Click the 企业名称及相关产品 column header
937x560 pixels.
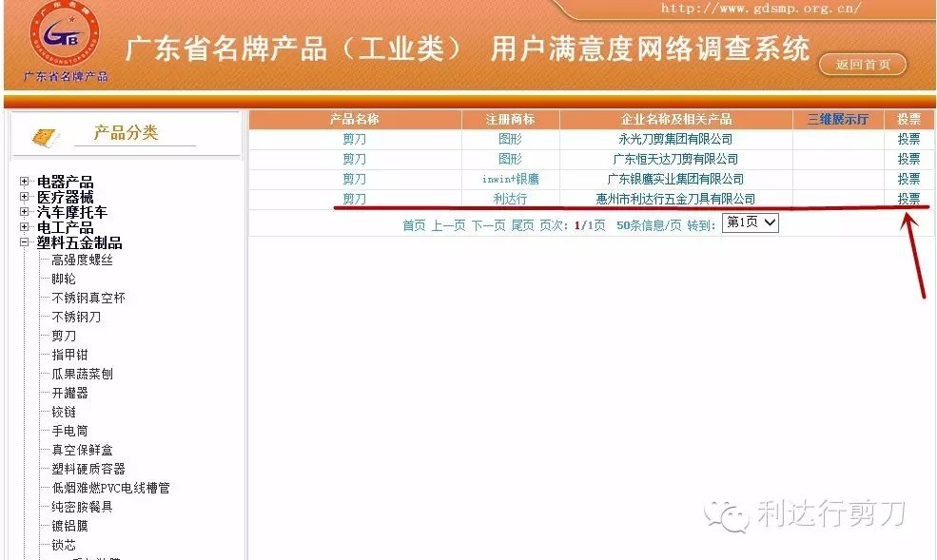coord(675,120)
